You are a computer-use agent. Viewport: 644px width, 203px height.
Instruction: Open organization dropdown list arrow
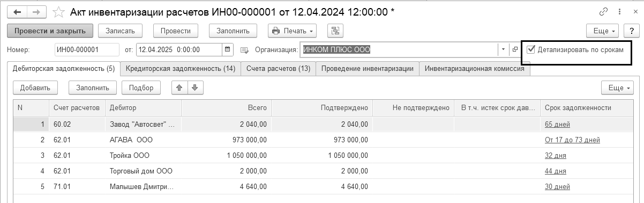tap(504, 49)
